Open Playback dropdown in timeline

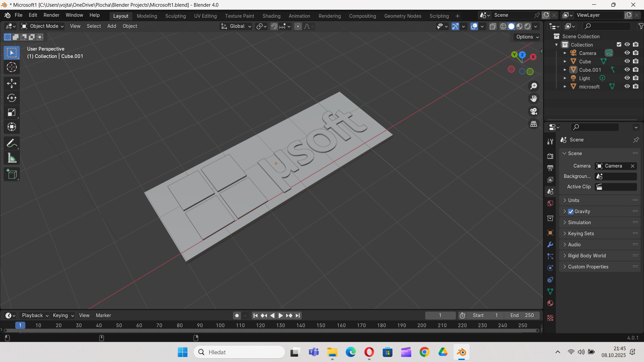[x=35, y=315]
